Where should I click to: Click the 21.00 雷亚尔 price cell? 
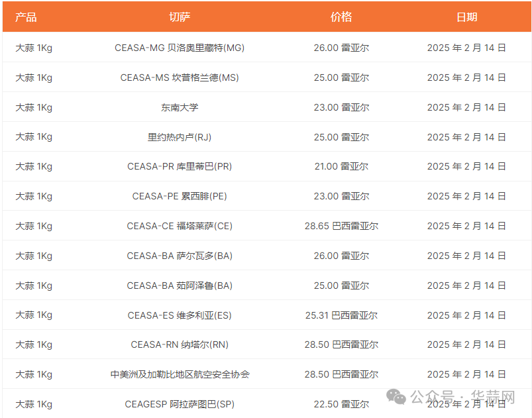coord(341,167)
